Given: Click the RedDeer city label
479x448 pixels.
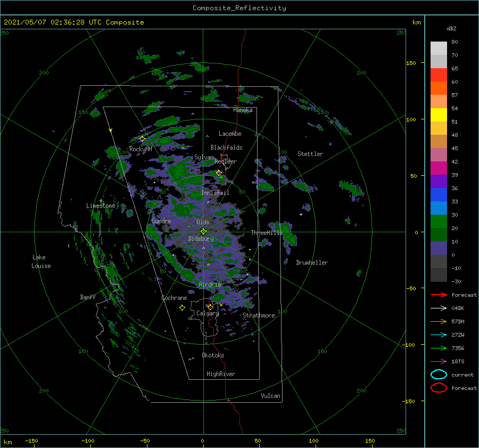Looking at the screenshot, I should point(226,161).
